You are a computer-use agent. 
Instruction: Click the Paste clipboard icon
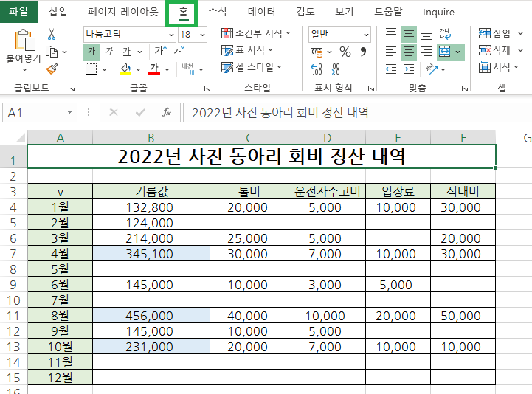pos(25,40)
